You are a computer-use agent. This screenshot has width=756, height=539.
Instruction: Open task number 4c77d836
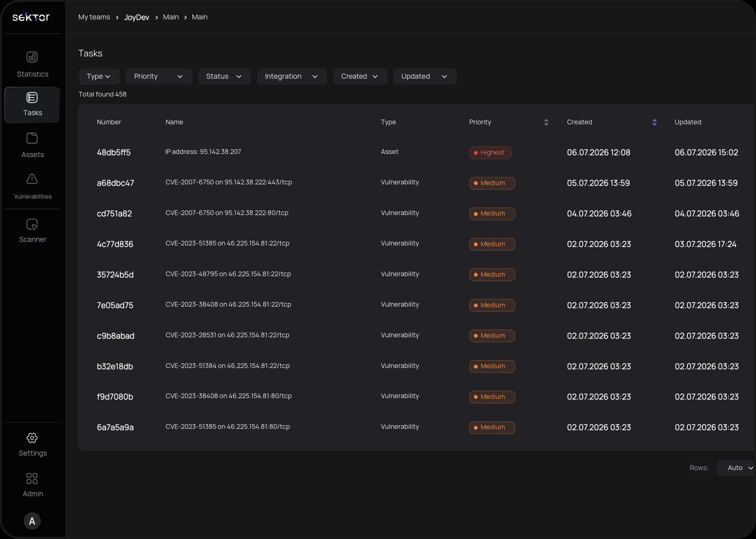[x=115, y=244]
